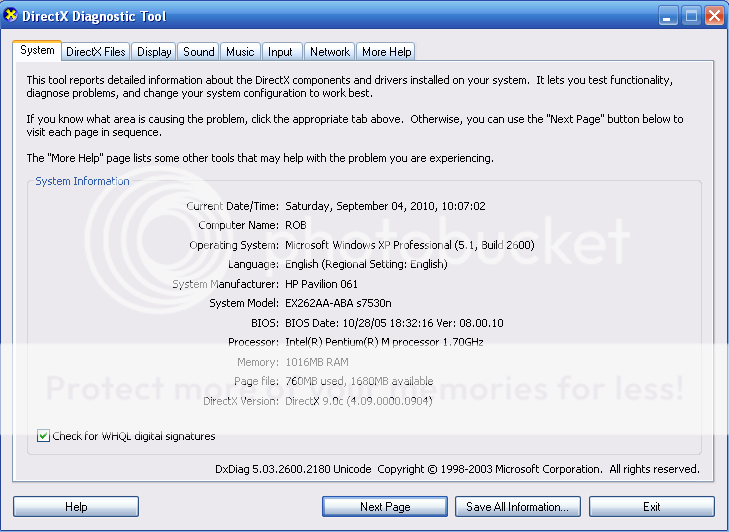Click the Language label

point(253,264)
